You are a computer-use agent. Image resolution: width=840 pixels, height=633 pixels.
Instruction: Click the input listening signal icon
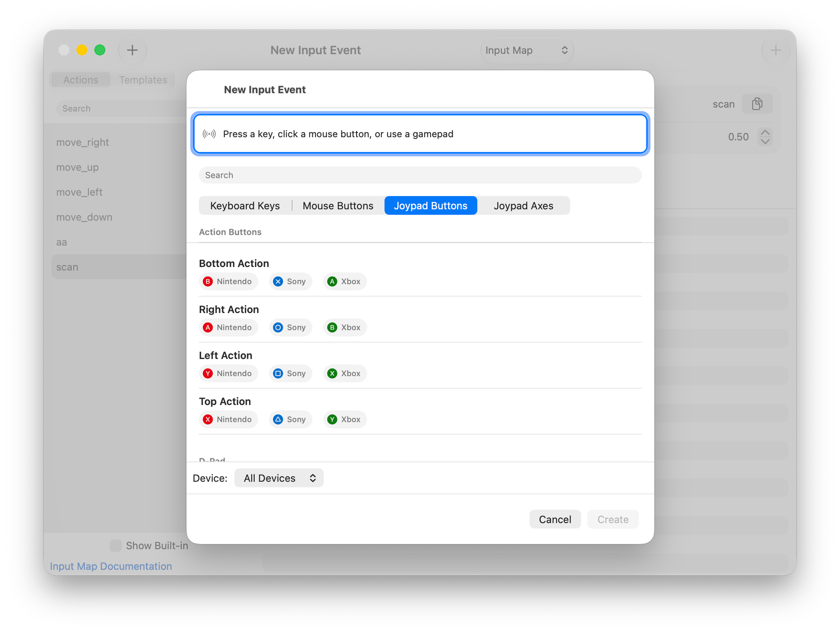(x=209, y=134)
